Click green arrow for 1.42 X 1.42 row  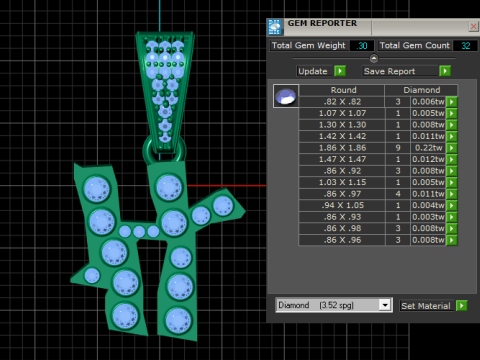[452, 136]
